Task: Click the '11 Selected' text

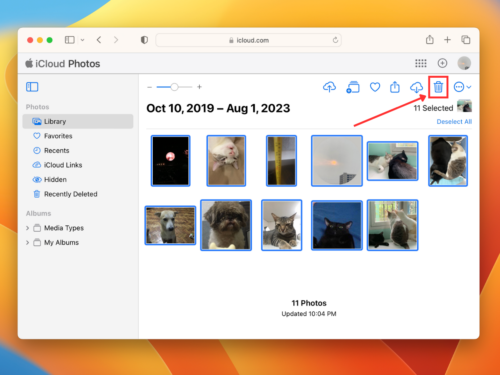Action: click(433, 108)
